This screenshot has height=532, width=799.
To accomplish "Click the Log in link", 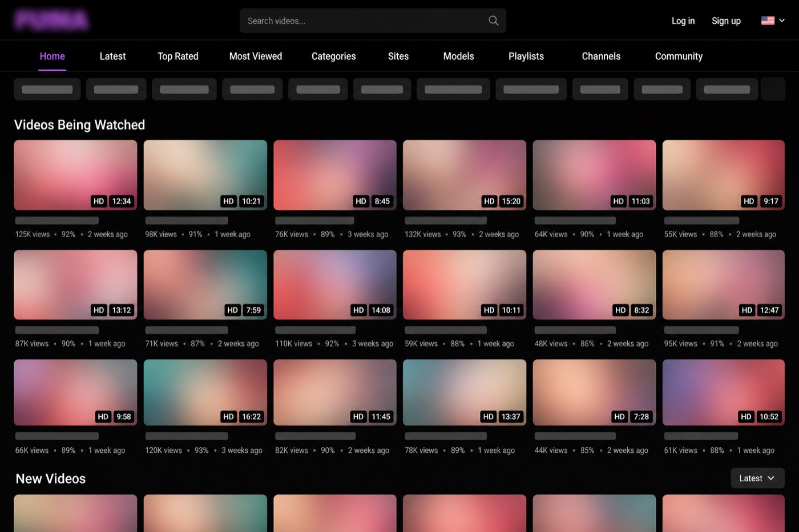I will click(x=683, y=21).
